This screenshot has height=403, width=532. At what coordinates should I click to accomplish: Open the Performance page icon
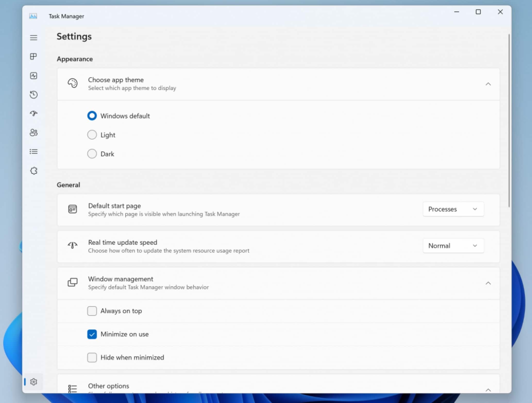pyautogui.click(x=33, y=75)
